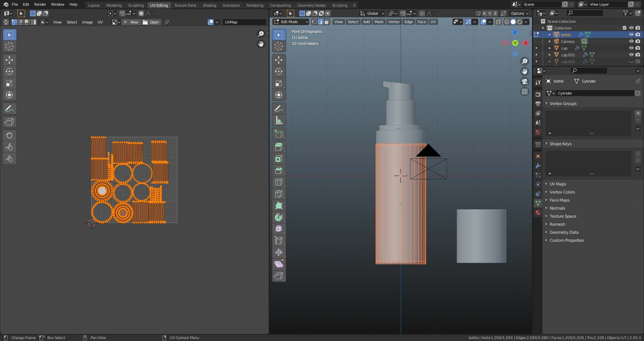Toggle visibility of cap.001 object
Viewport: 644px width, 341px height.
coord(631,55)
